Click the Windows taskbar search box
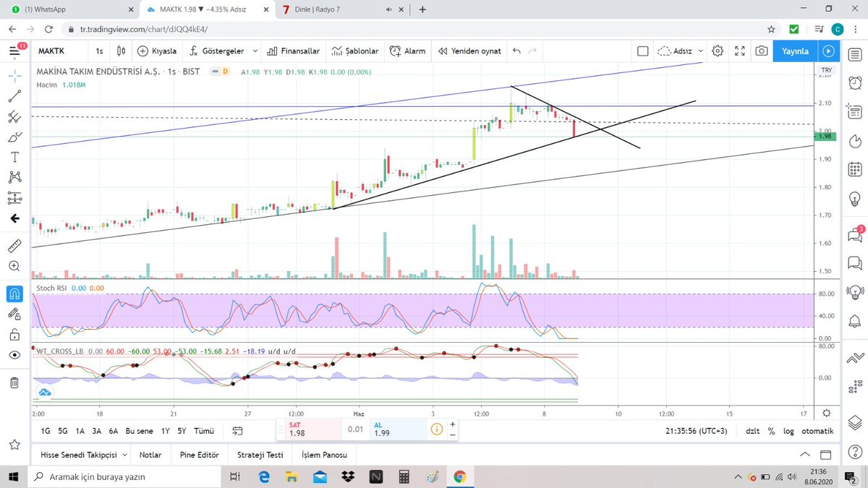The width and height of the screenshot is (868, 488). point(126,477)
